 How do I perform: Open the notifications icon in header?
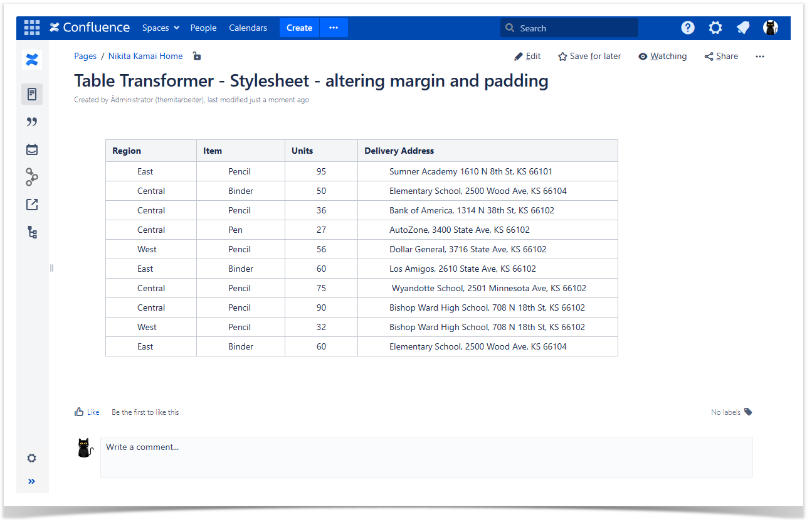(x=743, y=28)
